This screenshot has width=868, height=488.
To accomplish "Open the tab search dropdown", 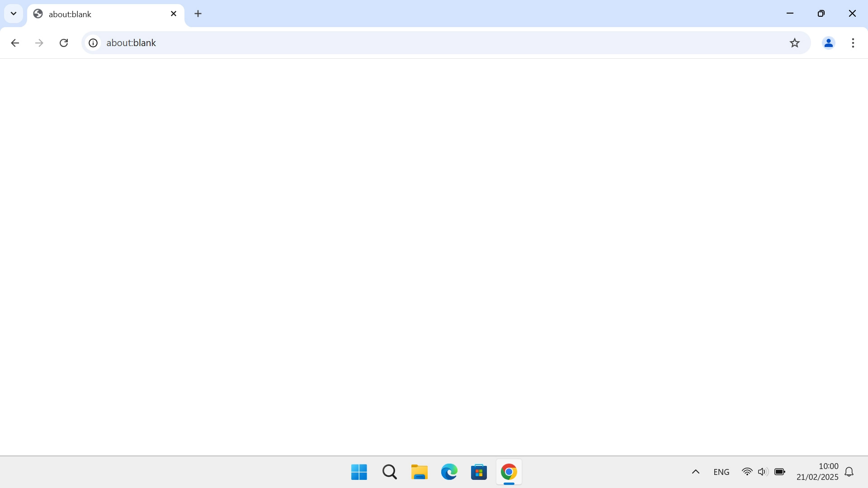I will point(14,14).
